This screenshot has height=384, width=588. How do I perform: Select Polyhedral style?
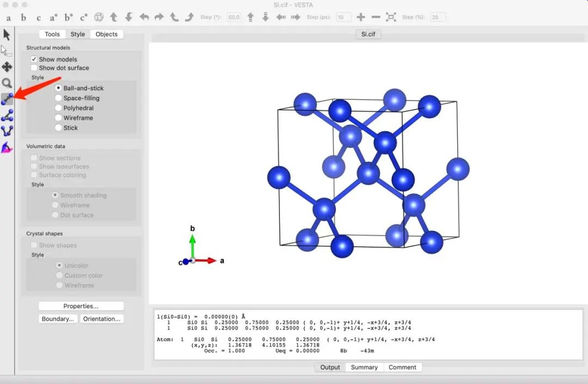point(58,108)
